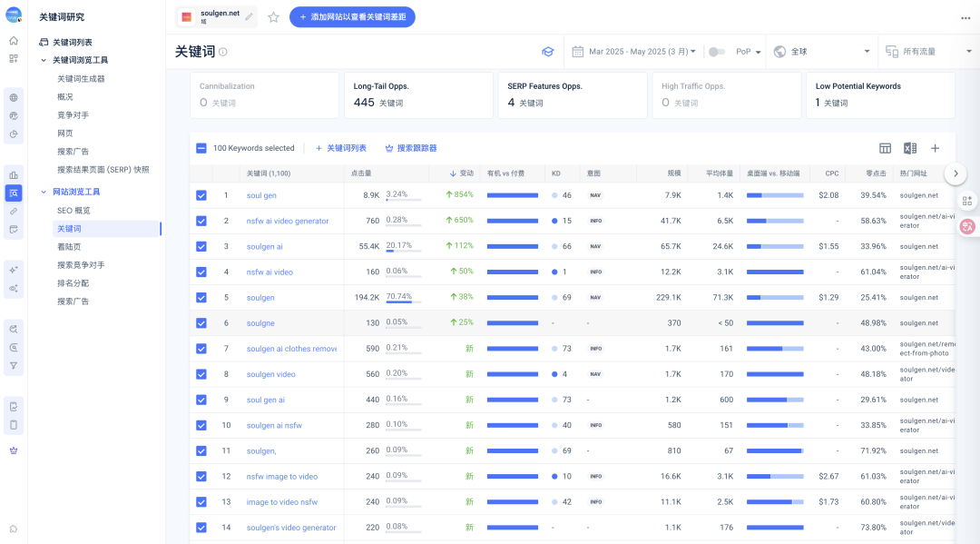Open the table column settings icon
980x544 pixels.
(885, 148)
